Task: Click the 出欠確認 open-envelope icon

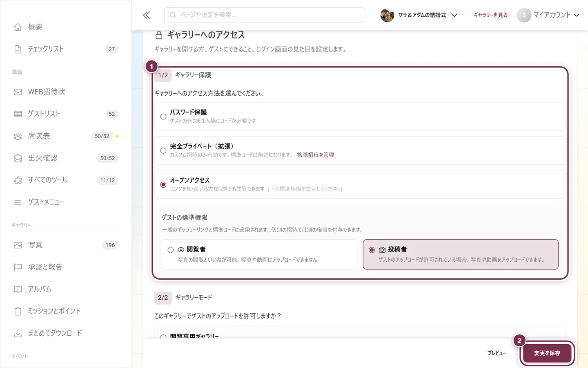Action: (x=18, y=158)
